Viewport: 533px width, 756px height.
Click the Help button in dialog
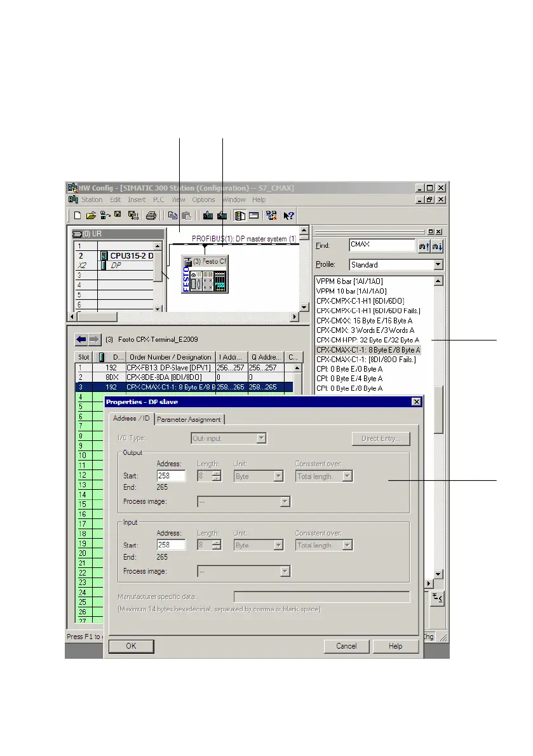(x=395, y=646)
